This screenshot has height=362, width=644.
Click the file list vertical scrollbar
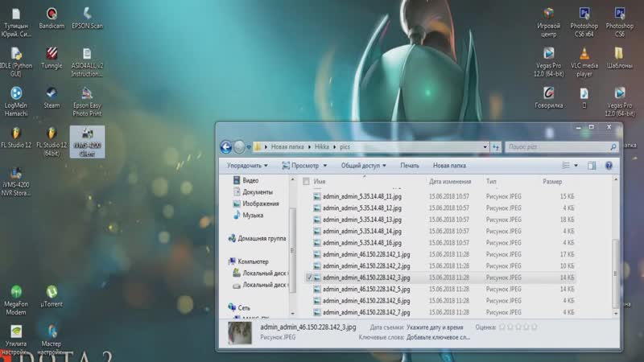tap(615, 247)
